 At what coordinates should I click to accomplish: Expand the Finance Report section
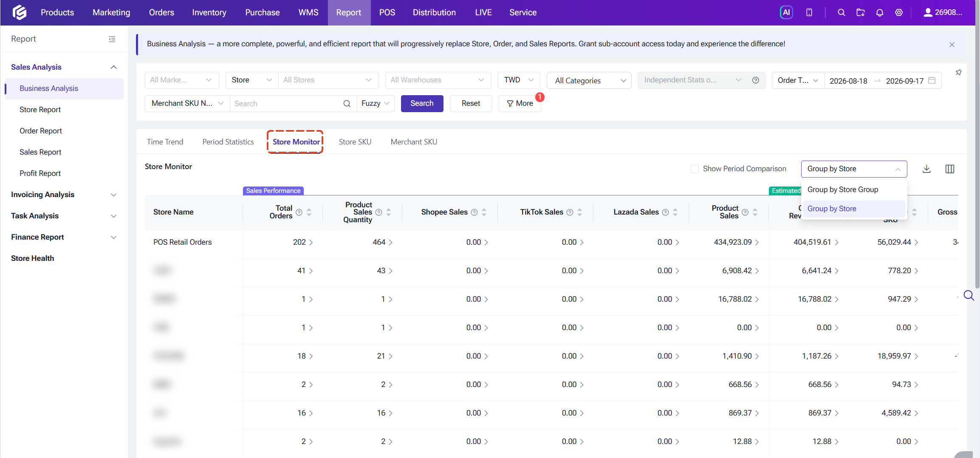pyautogui.click(x=64, y=237)
